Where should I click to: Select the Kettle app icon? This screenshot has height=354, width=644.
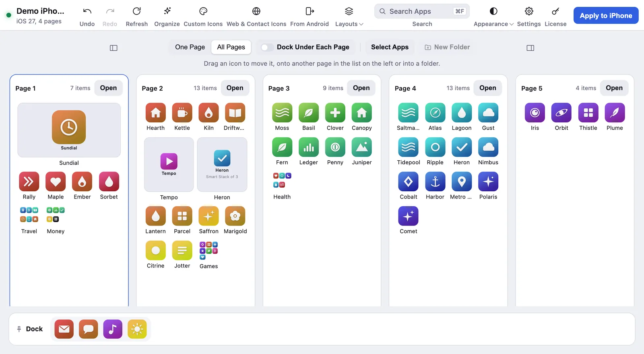[x=182, y=113]
